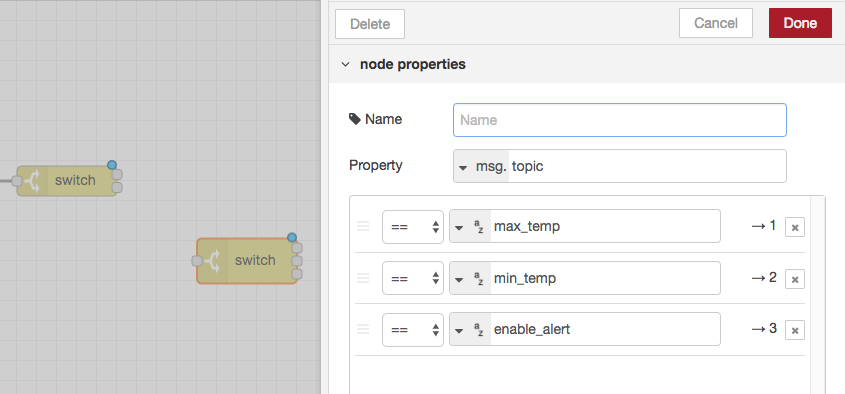Select the unselected switch node on the canvas

[x=67, y=181]
